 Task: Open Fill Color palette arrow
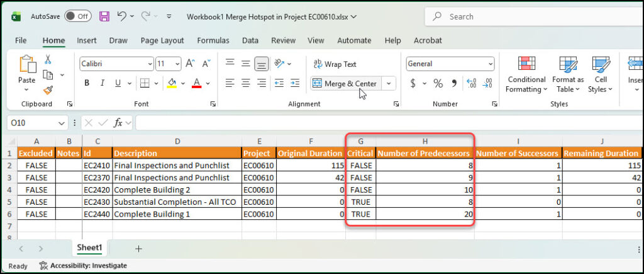(x=183, y=83)
